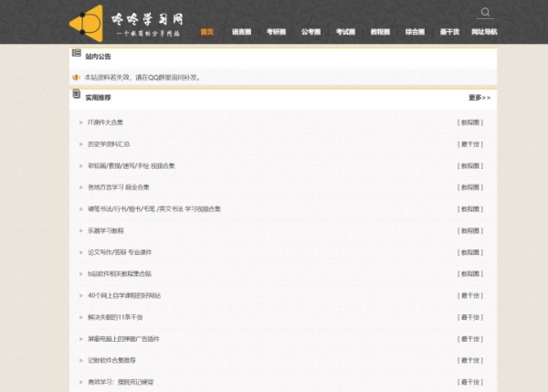
Task: Open the 硬笔书法/行书/楷书/毛笔 学习视频合集 link
Action: point(154,209)
